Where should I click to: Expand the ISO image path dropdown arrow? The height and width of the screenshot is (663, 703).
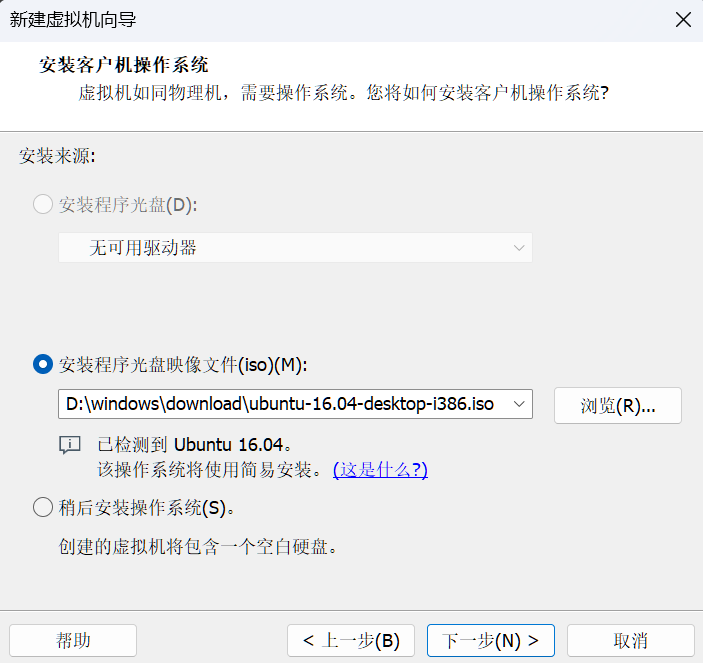(519, 404)
